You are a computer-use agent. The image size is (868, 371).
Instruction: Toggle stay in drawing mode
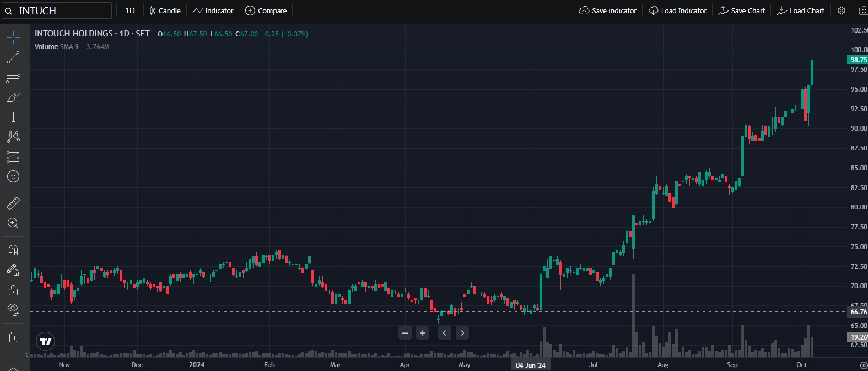13,270
